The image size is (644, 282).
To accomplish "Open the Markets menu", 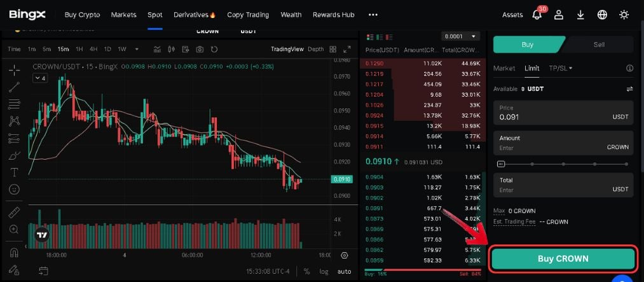I will tap(123, 15).
